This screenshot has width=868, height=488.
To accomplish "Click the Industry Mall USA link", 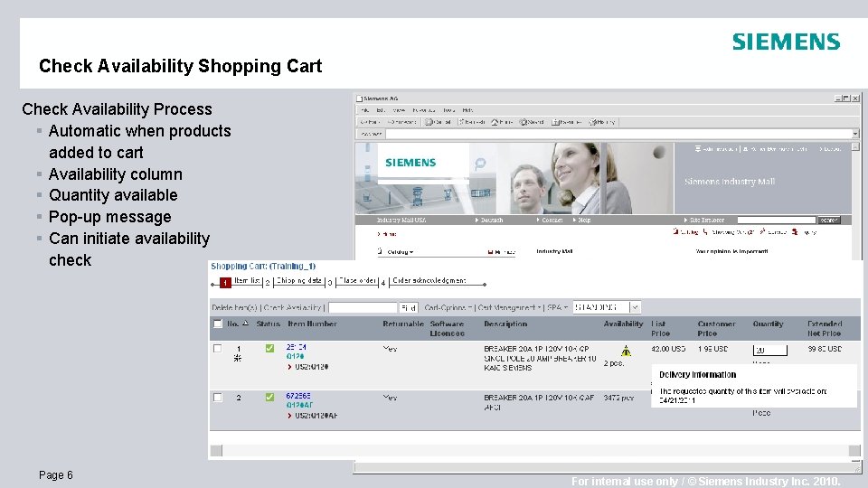I will (x=401, y=221).
